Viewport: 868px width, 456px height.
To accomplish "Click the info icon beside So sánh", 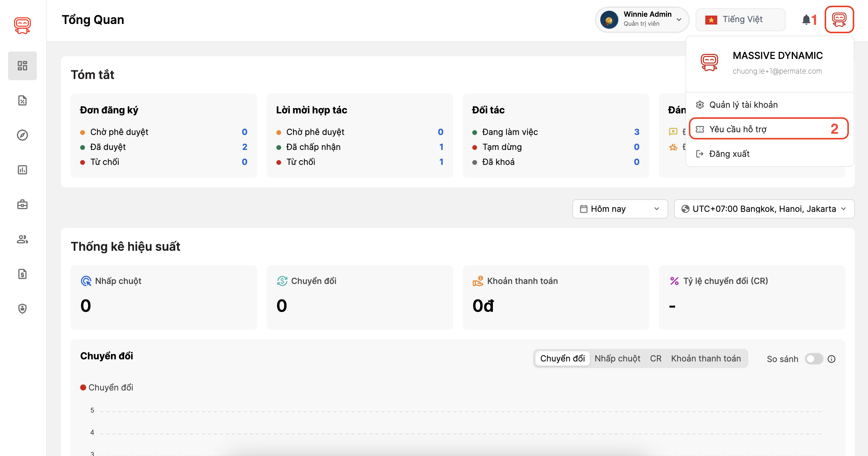I will pyautogui.click(x=832, y=359).
